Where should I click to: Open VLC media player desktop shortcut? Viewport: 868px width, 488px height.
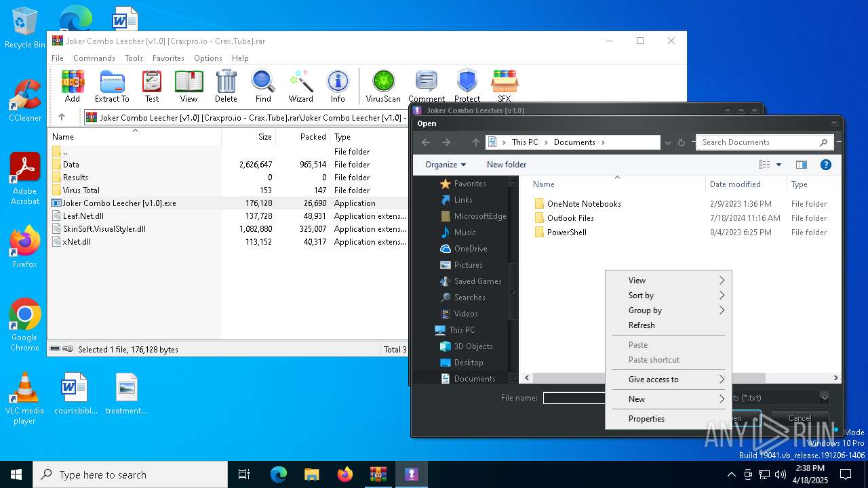click(x=24, y=399)
